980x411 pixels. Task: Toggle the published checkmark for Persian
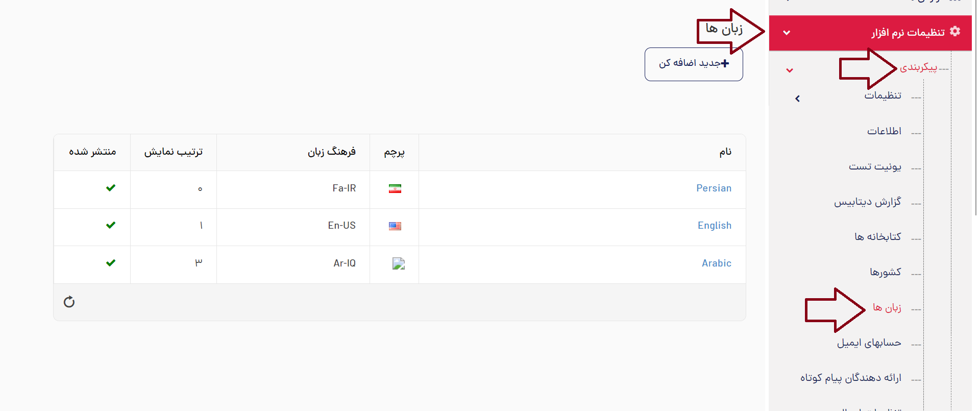coord(111,188)
